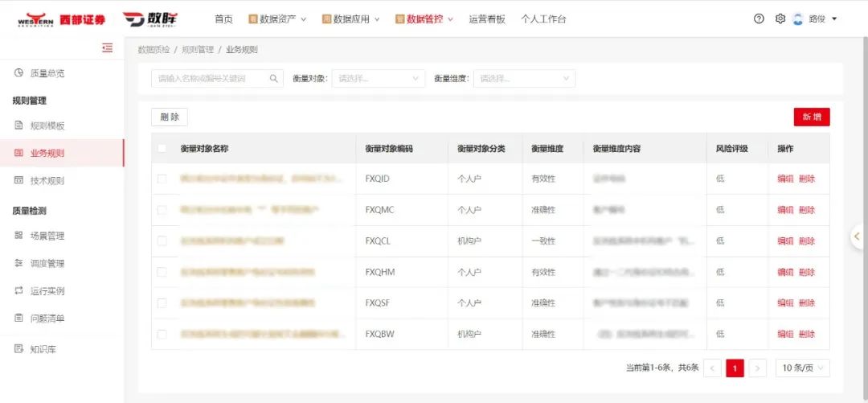This screenshot has width=868, height=403.
Task: Click the document icon next to 规则模板
Action: pos(18,125)
